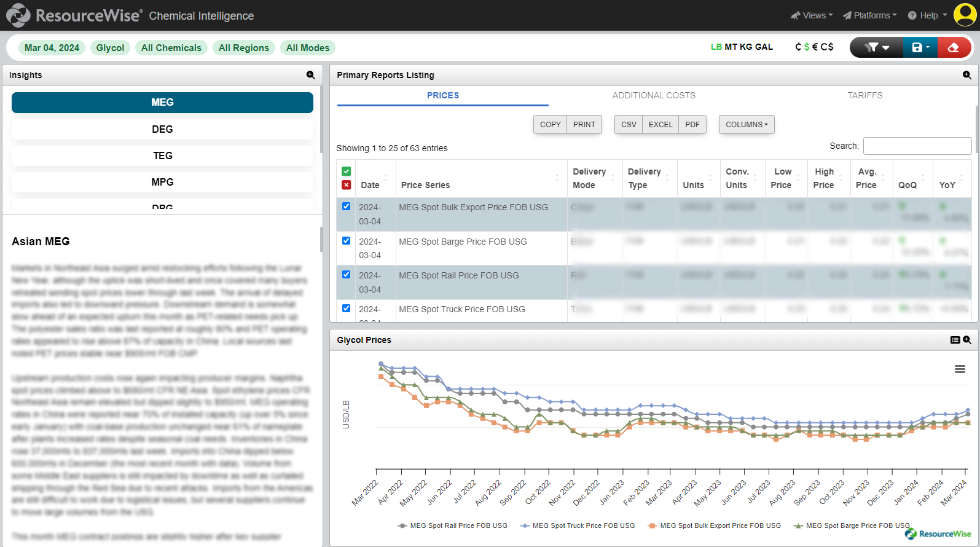Screen dimensions: 980x547
Task: Sort table by Date column
Action: pyautogui.click(x=375, y=179)
